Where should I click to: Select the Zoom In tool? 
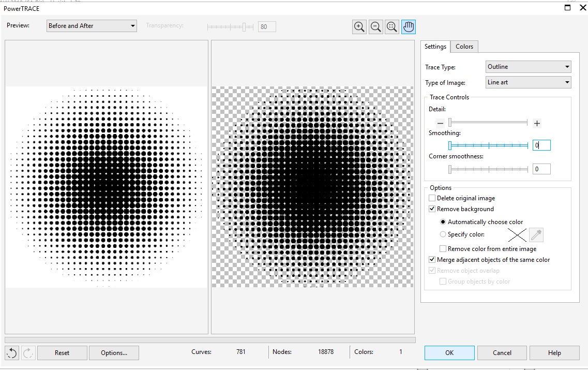pyautogui.click(x=359, y=26)
